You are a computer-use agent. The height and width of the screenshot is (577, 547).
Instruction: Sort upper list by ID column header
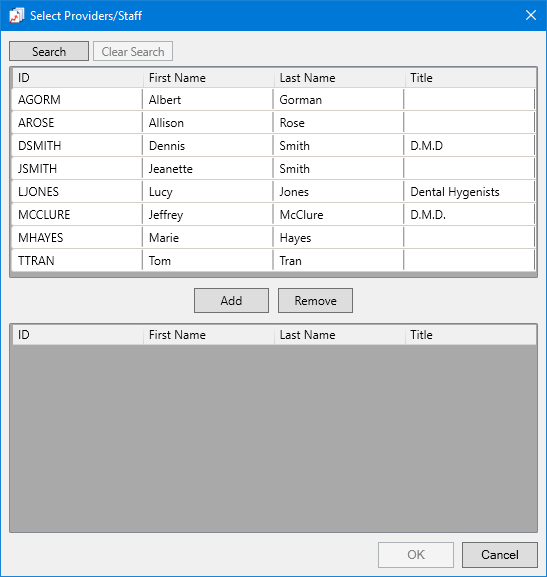pyautogui.click(x=78, y=78)
